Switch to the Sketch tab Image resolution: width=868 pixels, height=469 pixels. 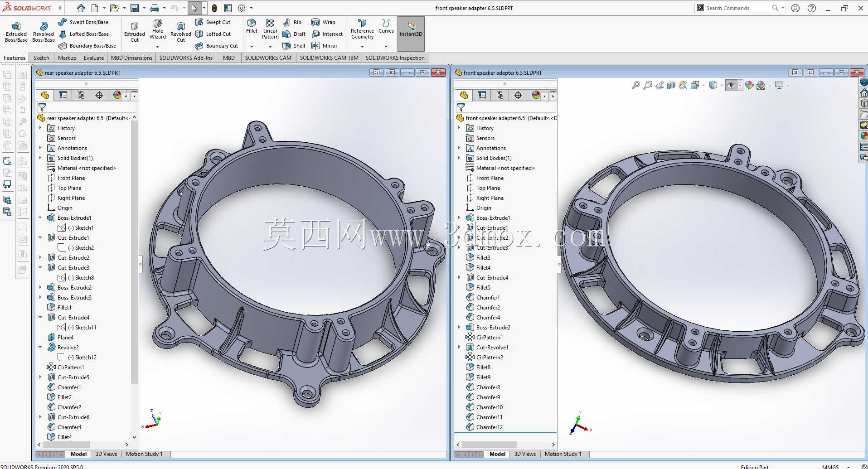pyautogui.click(x=41, y=58)
